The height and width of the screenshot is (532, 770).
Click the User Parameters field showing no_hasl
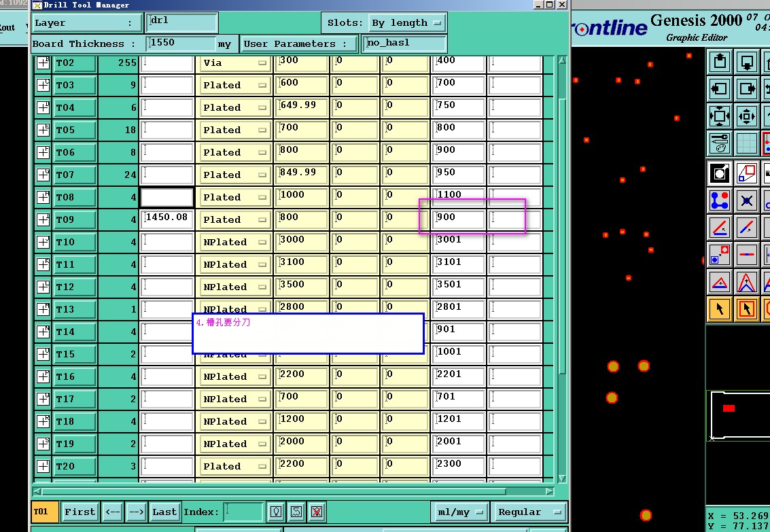click(x=404, y=43)
